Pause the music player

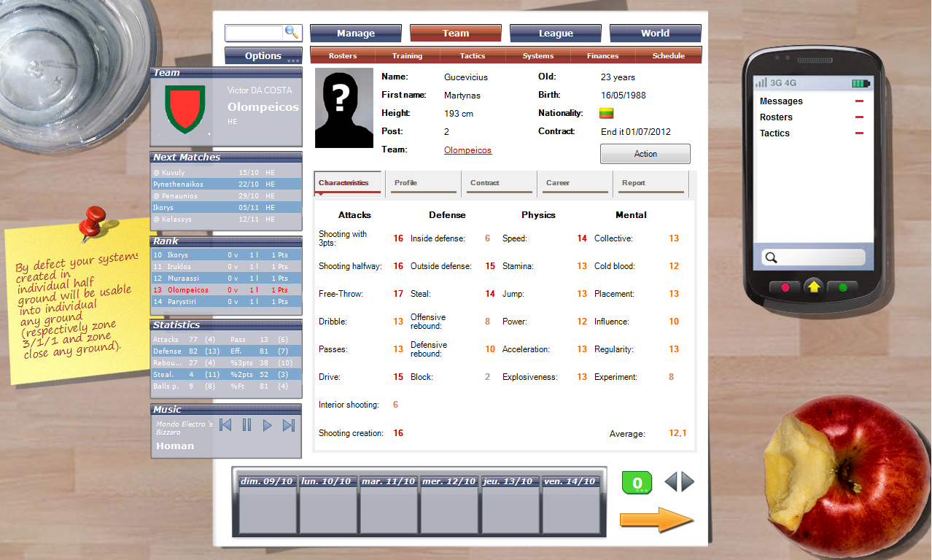[246, 425]
